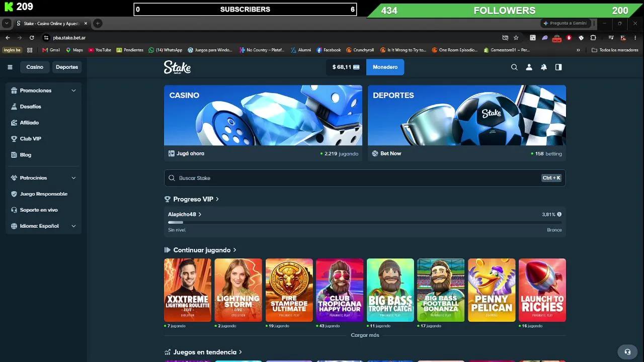This screenshot has height=362, width=644.
Task: Click the VIP progress bar under Alepicho48
Action: click(365, 222)
